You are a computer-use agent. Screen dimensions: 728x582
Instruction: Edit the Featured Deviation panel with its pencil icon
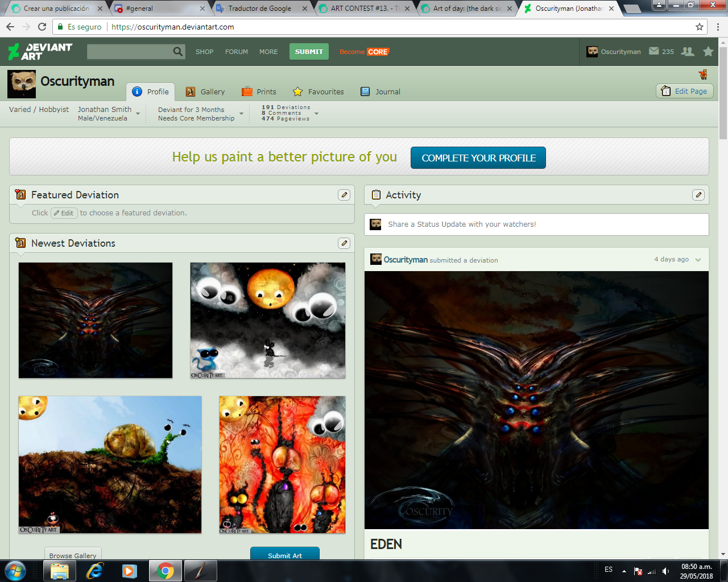(x=344, y=195)
